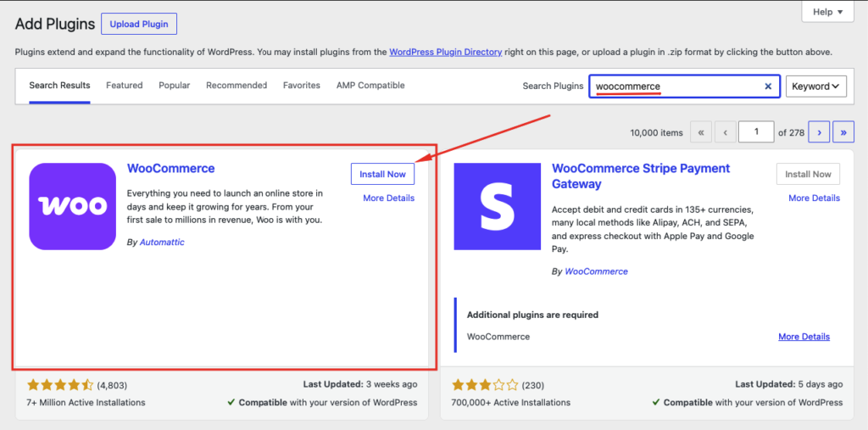Open the Stripe Payment Gateway plugin logo
The width and height of the screenshot is (868, 430).
497,207
